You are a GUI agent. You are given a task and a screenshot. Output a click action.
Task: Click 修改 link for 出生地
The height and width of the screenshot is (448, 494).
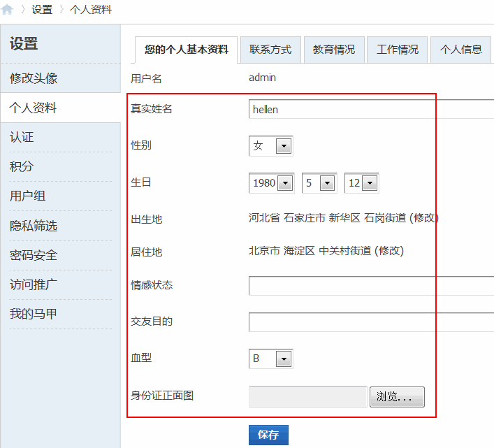(424, 218)
